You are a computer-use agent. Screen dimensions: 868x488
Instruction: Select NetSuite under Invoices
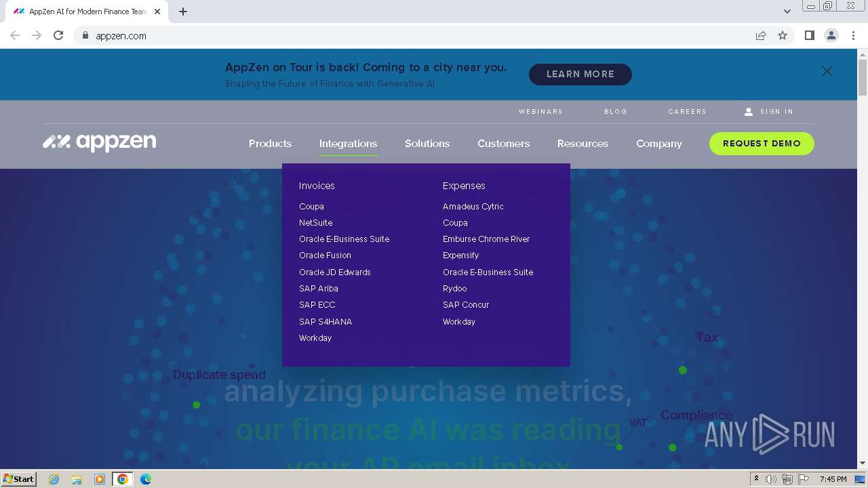click(x=315, y=222)
